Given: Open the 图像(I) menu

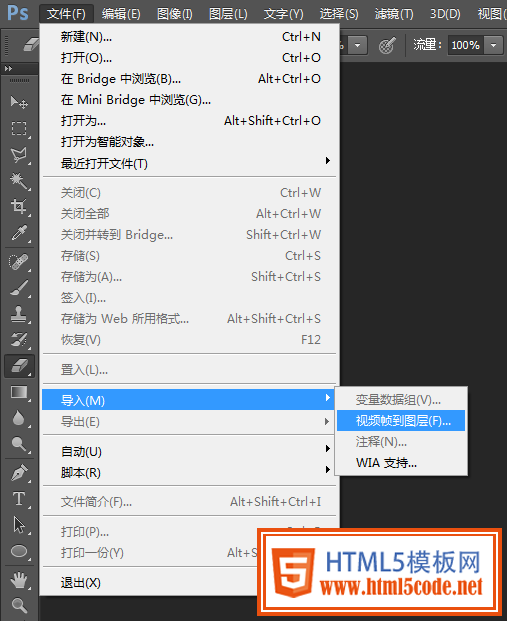Looking at the screenshot, I should pos(175,14).
